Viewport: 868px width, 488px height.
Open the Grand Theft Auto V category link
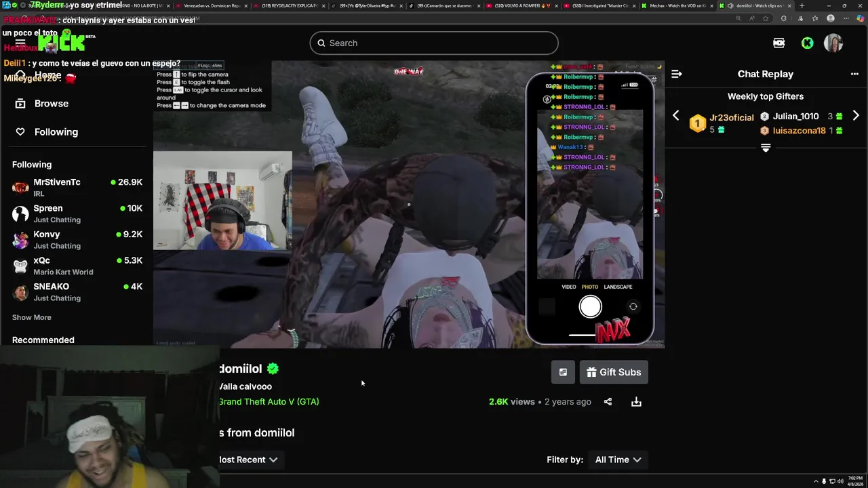(269, 401)
